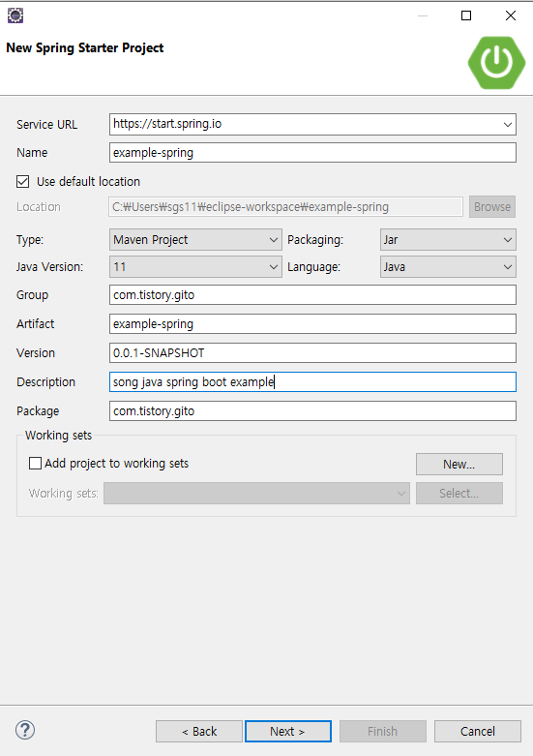Focus the Version field 0.0.1-SNAPSHOT
The width and height of the screenshot is (533, 756).
coord(312,353)
